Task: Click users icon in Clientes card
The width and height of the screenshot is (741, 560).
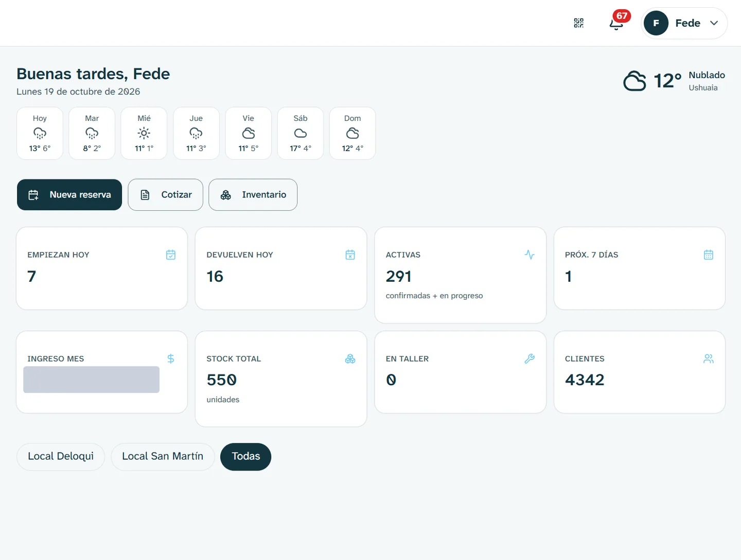Action: [x=709, y=358]
